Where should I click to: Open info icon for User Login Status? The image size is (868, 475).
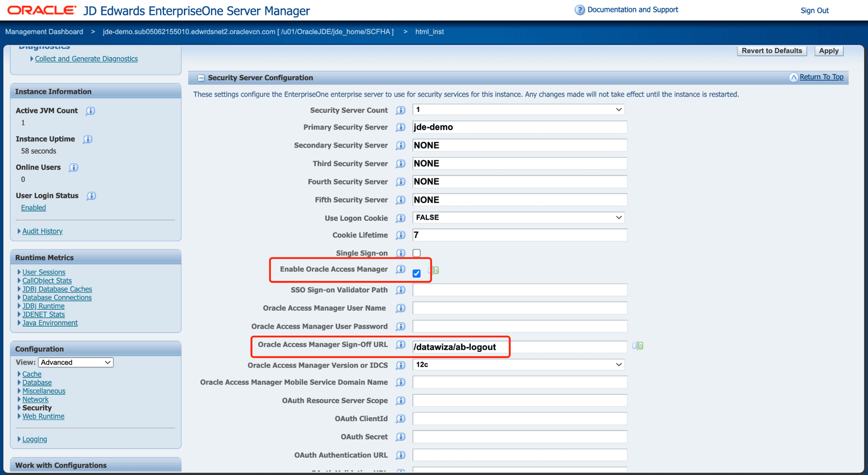click(91, 196)
